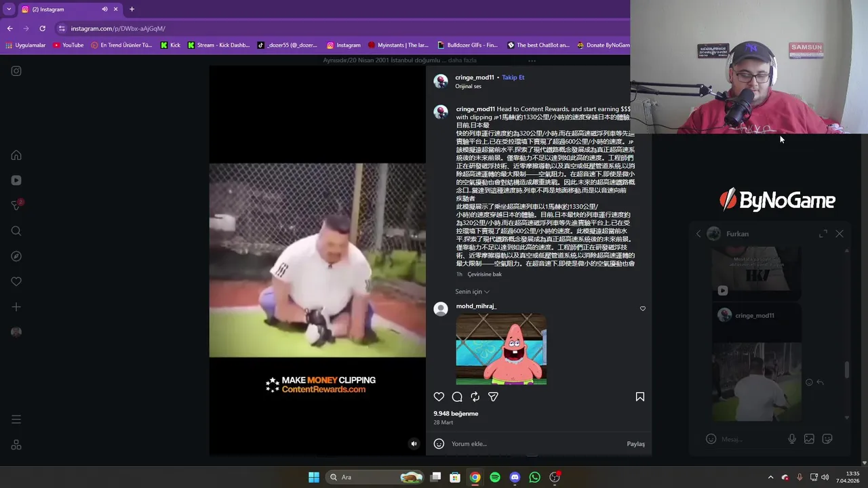Screen dimensions: 868x488
Task: Open comment bubble icon under post
Action: (x=457, y=397)
